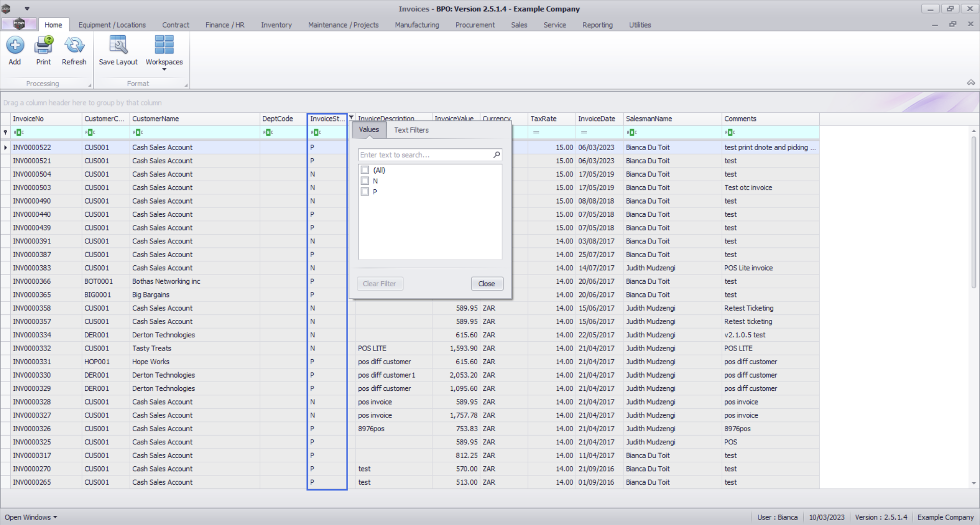
Task: Open the Inventory ribbon tab
Action: click(276, 24)
